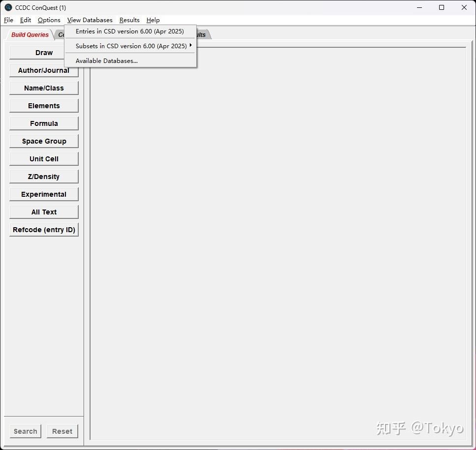Select Entries in CSD version 6.00
The height and width of the screenshot is (450, 476).
(x=130, y=31)
